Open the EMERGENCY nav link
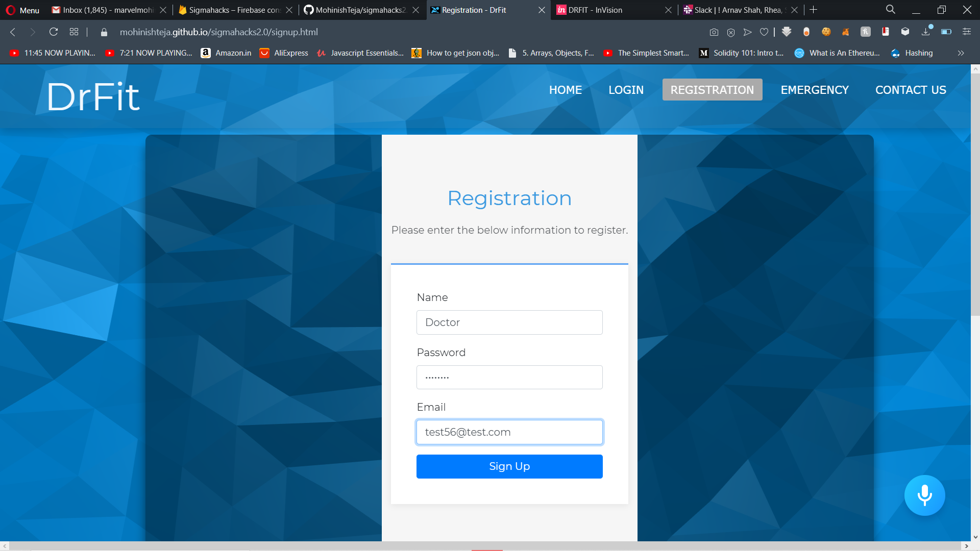The height and width of the screenshot is (551, 980). [x=815, y=90]
